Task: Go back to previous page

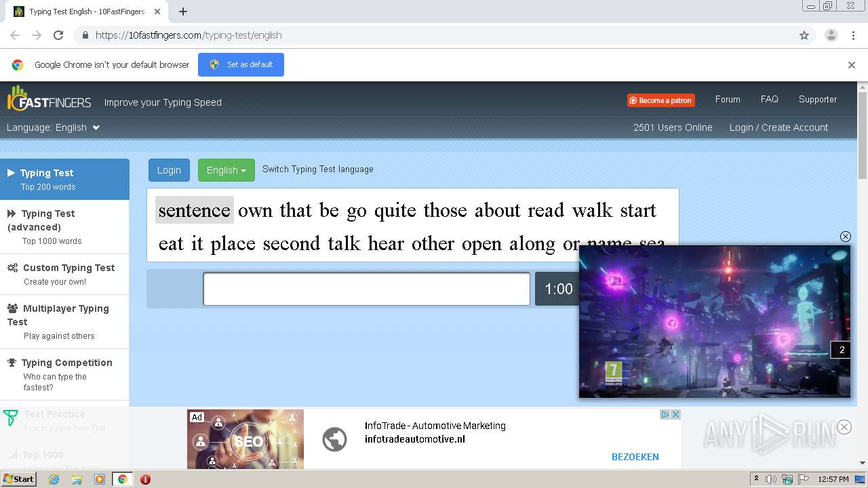Action: pos(15,35)
